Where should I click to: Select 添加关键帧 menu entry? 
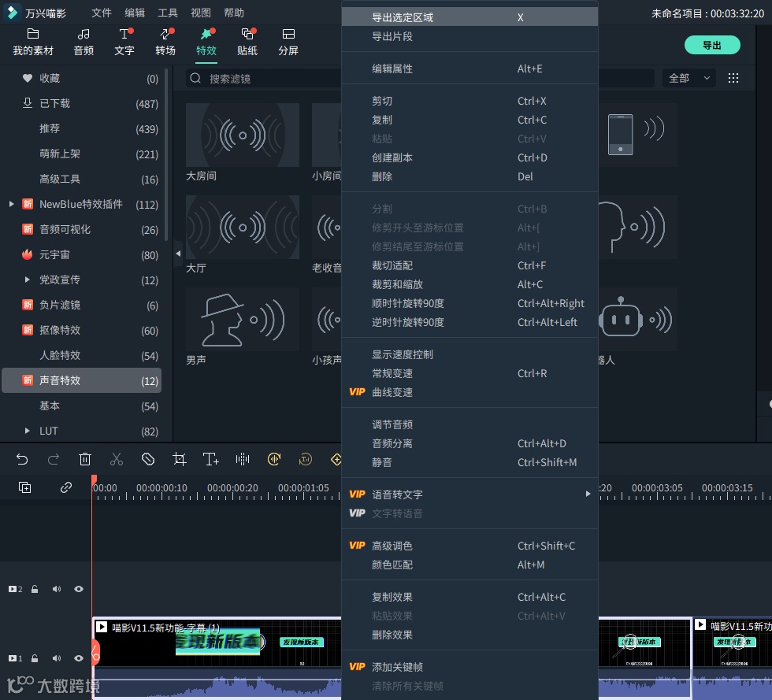coord(470,667)
